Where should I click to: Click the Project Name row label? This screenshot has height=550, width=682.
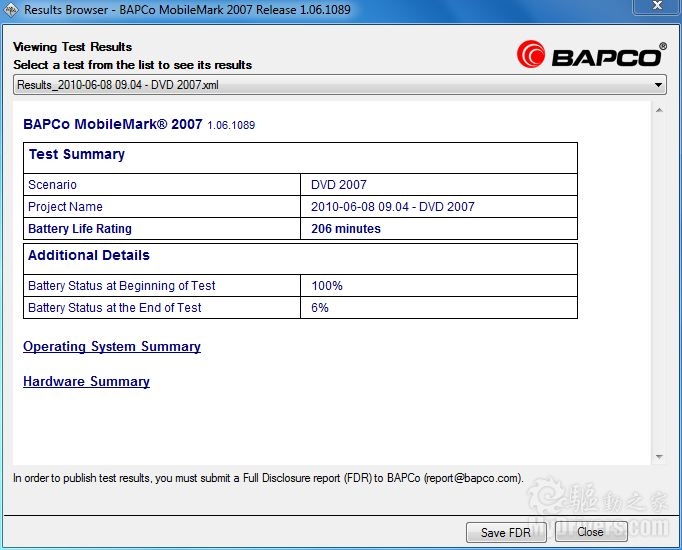(65, 207)
